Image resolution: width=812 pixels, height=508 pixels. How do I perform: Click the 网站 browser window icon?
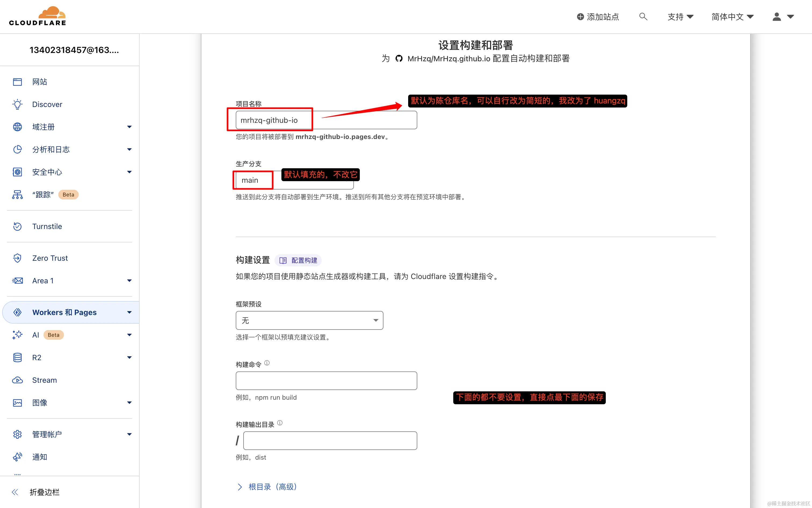point(17,82)
